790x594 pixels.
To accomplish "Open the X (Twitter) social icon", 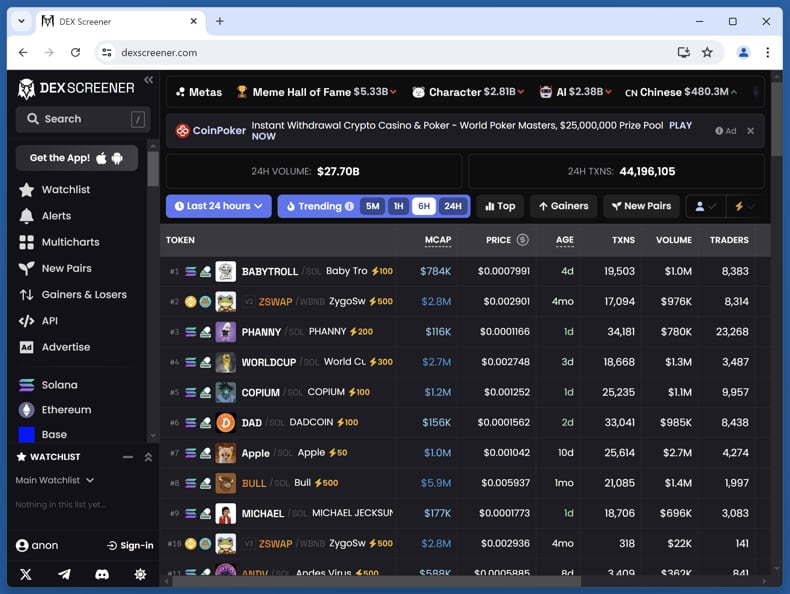I will [26, 574].
